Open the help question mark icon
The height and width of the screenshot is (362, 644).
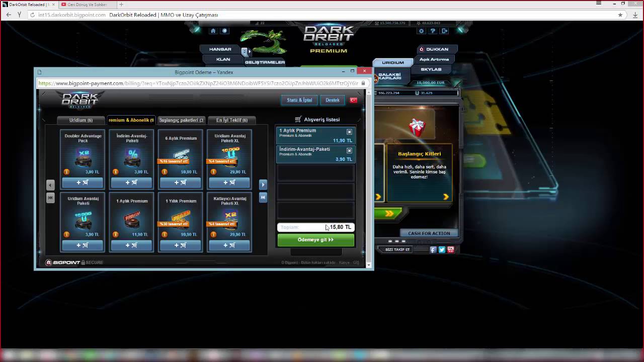pos(433,31)
